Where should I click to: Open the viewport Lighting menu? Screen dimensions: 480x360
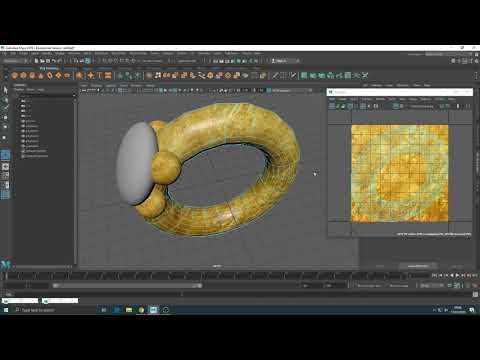pos(111,85)
